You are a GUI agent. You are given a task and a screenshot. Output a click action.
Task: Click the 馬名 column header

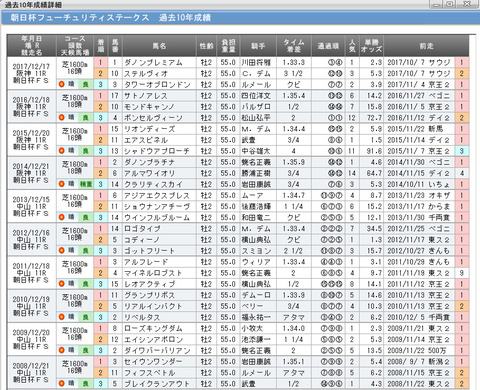pyautogui.click(x=159, y=46)
